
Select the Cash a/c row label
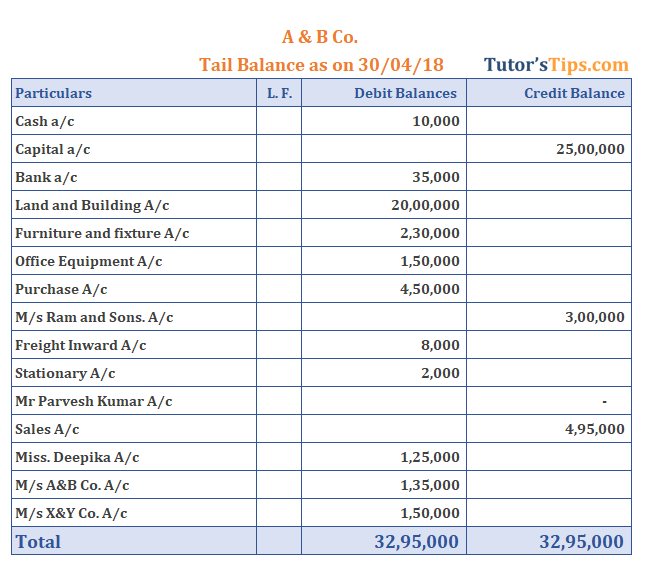tap(45, 121)
